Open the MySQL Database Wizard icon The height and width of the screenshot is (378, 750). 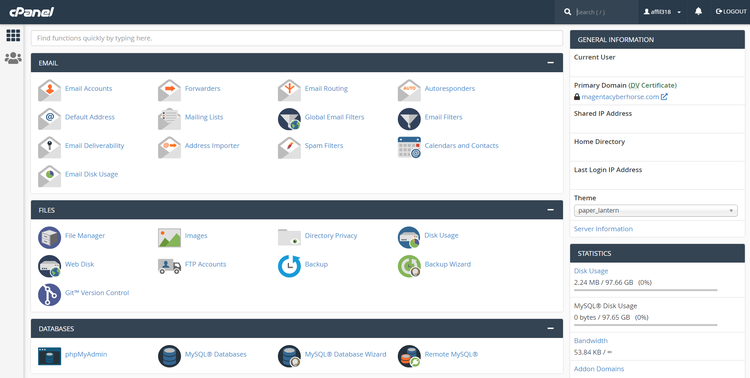289,356
